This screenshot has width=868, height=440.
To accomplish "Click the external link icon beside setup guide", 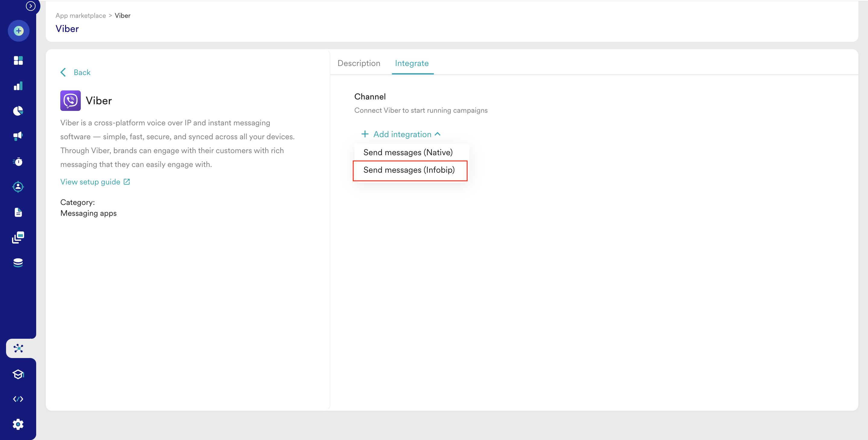I will point(127,182).
